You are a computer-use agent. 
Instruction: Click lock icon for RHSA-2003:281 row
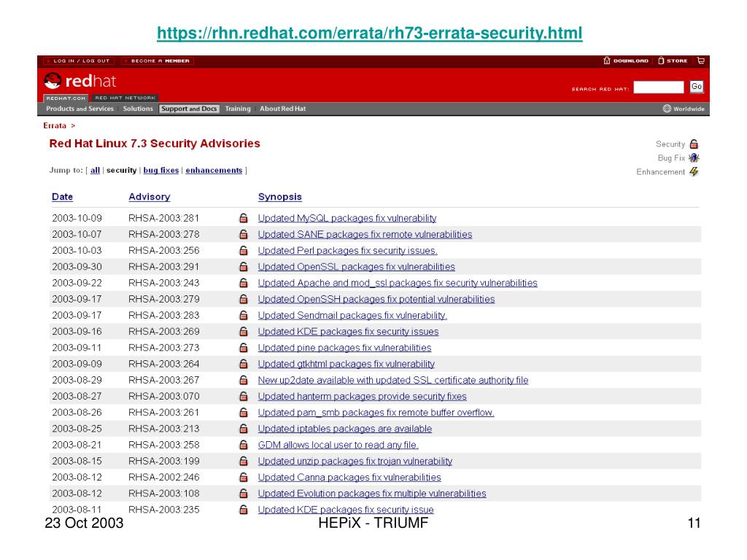coord(244,218)
